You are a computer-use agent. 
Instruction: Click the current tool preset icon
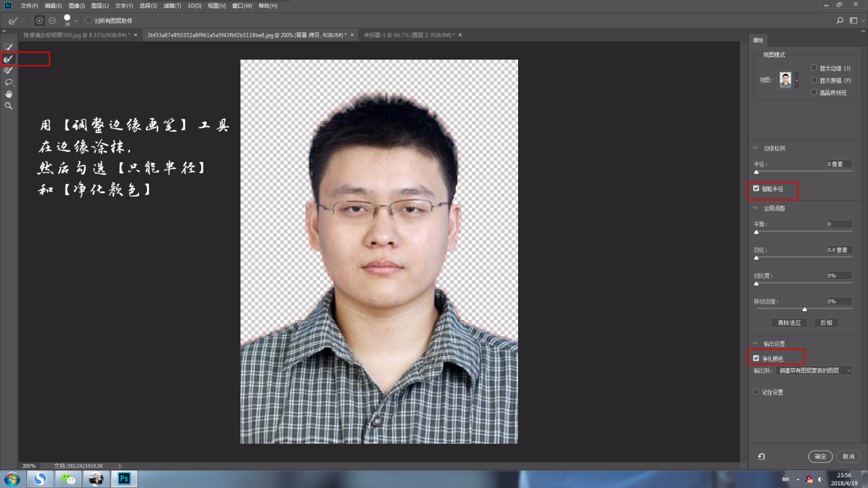coord(13,21)
